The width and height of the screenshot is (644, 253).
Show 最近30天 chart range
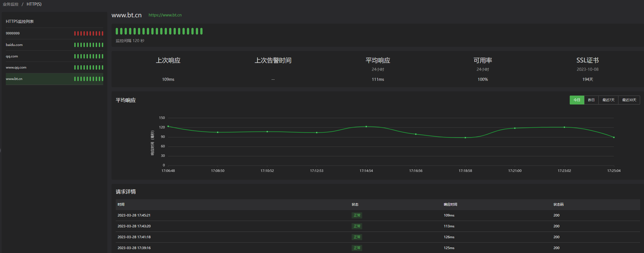(x=629, y=100)
